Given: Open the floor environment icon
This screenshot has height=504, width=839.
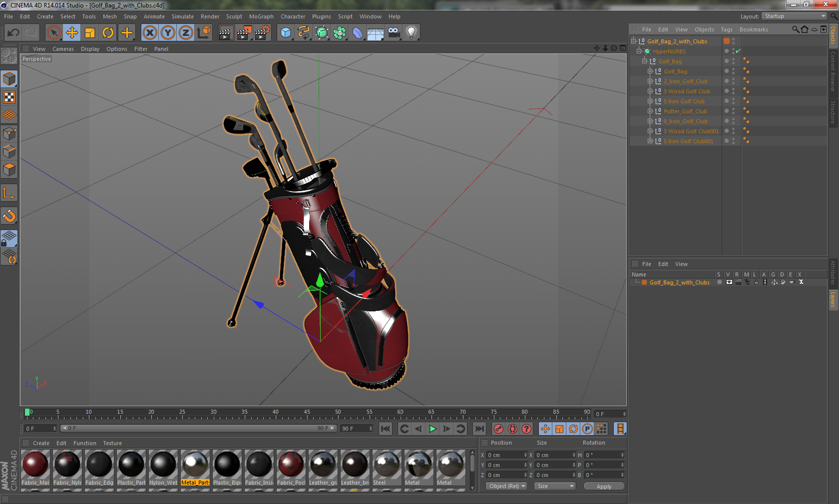Looking at the screenshot, I should click(376, 33).
